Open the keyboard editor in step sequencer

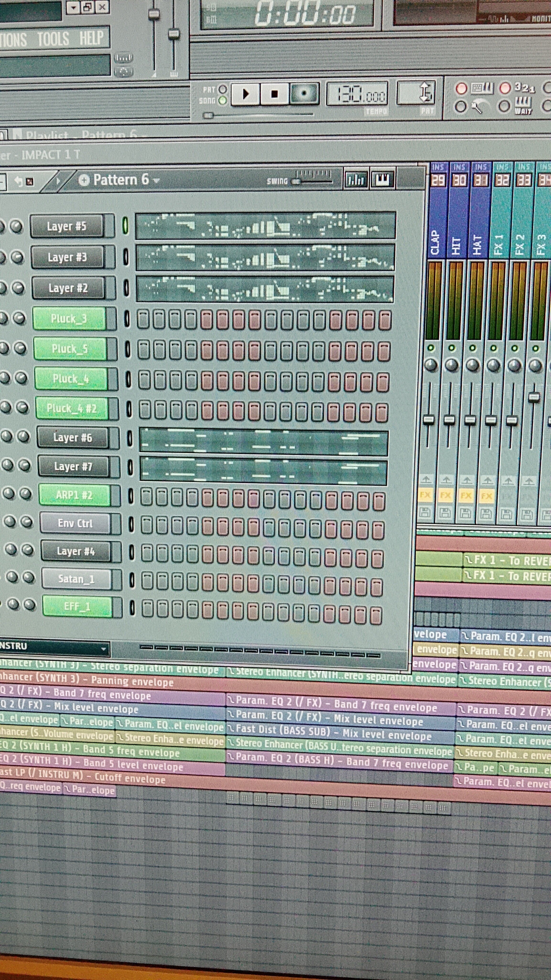coord(382,180)
